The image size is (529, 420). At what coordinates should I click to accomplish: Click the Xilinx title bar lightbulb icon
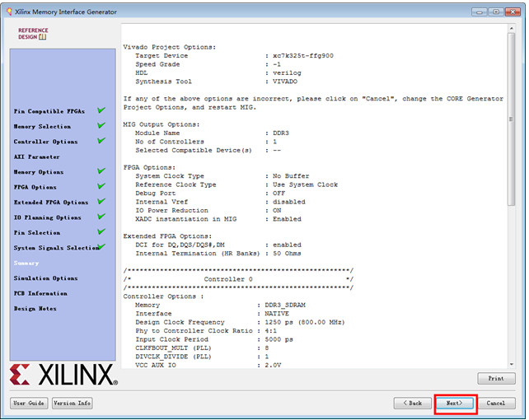click(x=9, y=12)
